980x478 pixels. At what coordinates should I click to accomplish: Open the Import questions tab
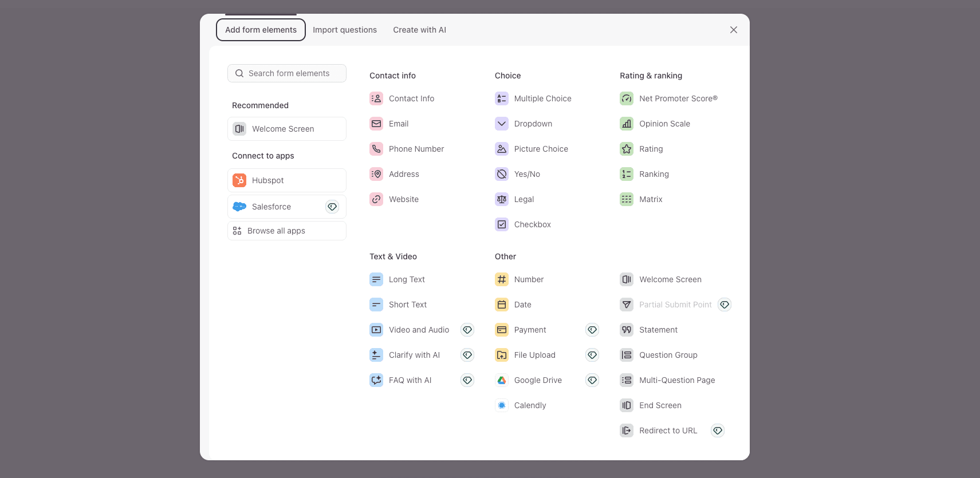coord(345,30)
